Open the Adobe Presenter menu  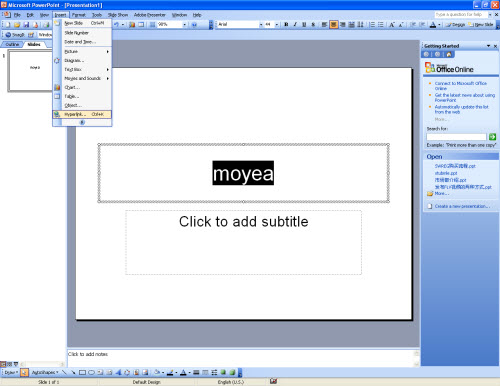click(150, 15)
